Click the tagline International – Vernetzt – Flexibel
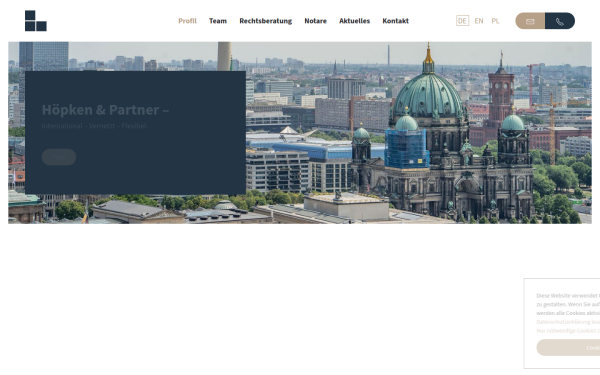This screenshot has height=375, width=600. pyautogui.click(x=94, y=126)
